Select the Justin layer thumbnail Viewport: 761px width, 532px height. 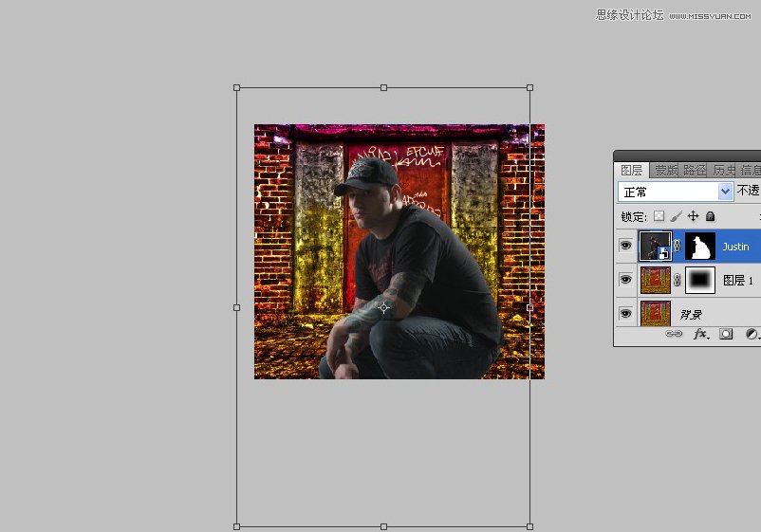point(655,246)
